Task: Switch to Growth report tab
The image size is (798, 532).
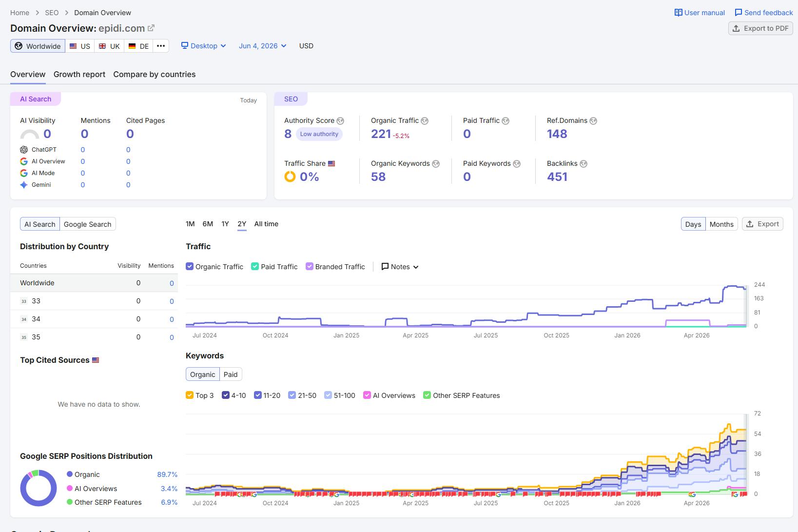Action: 79,74
